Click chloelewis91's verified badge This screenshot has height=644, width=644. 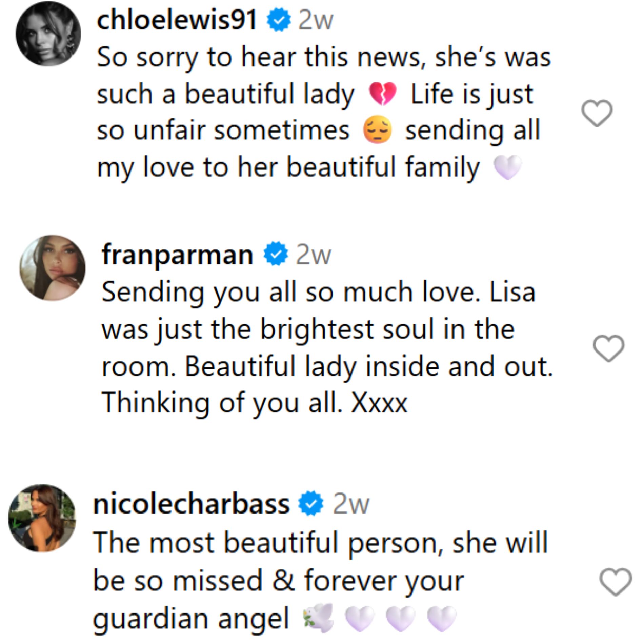point(279,21)
